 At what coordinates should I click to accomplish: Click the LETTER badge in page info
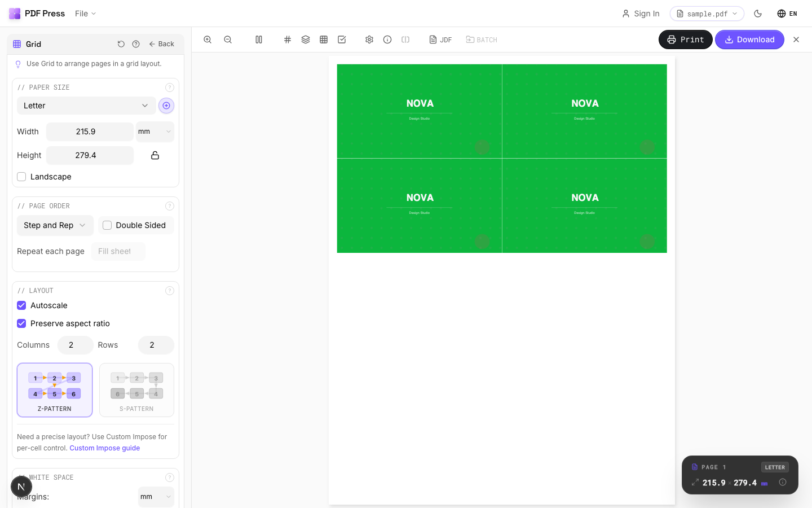[x=775, y=467]
